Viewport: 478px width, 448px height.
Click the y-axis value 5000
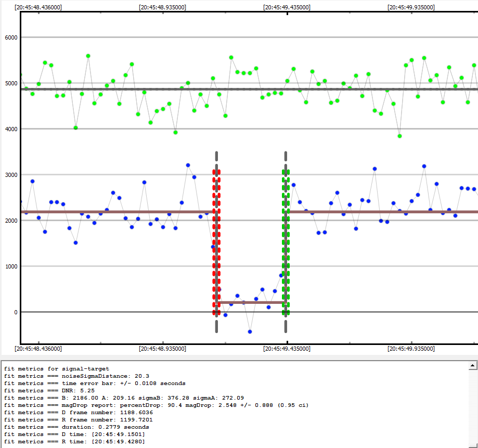11,83
